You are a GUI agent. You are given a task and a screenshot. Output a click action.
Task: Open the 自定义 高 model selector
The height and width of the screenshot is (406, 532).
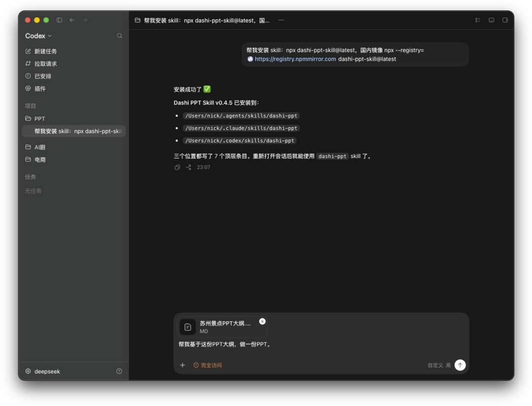tap(439, 365)
